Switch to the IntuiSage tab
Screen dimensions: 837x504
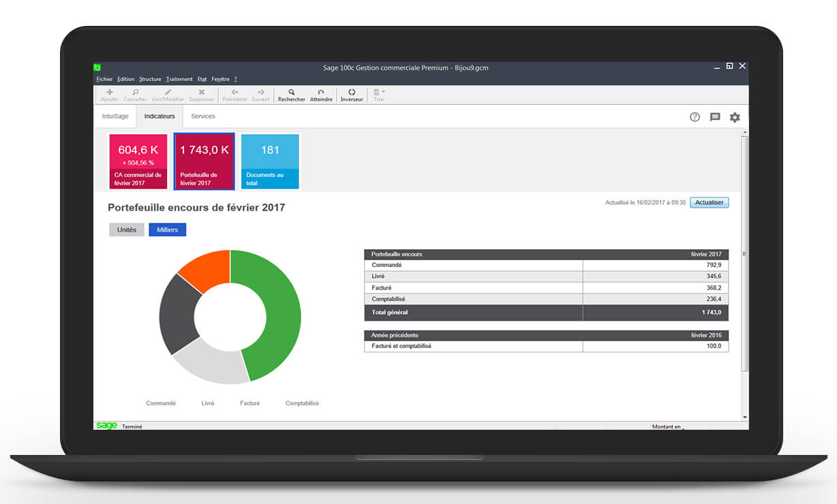pyautogui.click(x=115, y=116)
